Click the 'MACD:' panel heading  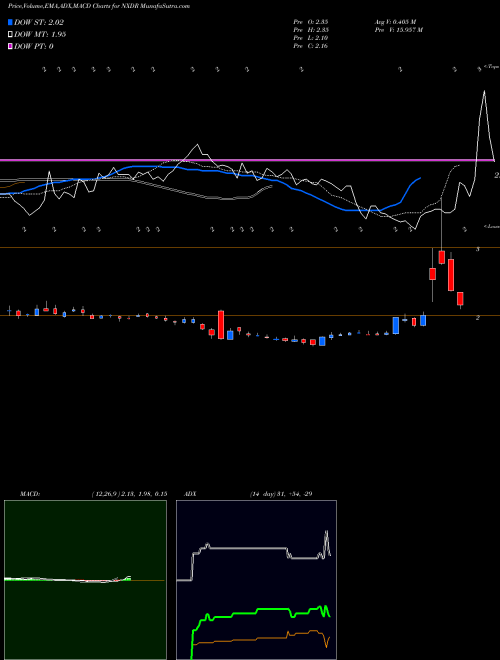(29, 494)
